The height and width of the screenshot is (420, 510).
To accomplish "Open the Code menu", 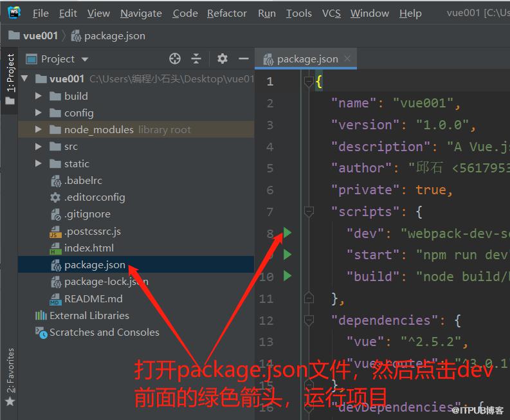I will tap(185, 14).
